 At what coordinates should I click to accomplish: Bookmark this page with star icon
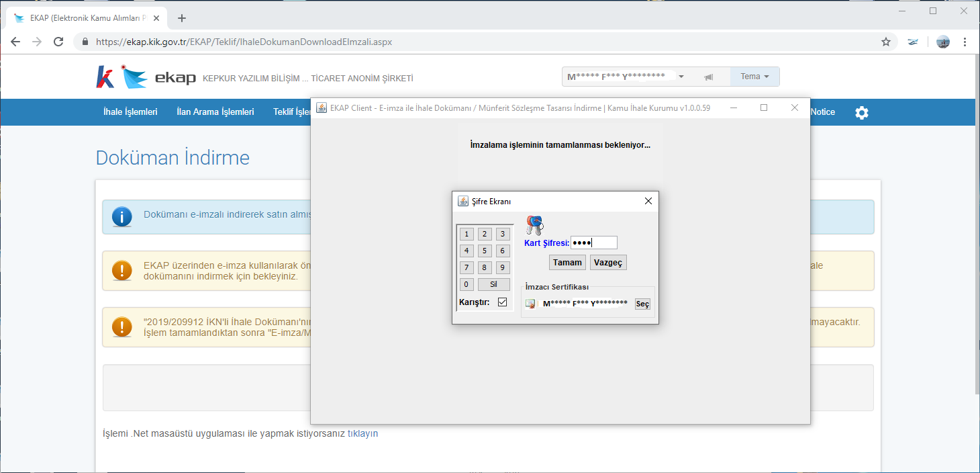[x=886, y=42]
